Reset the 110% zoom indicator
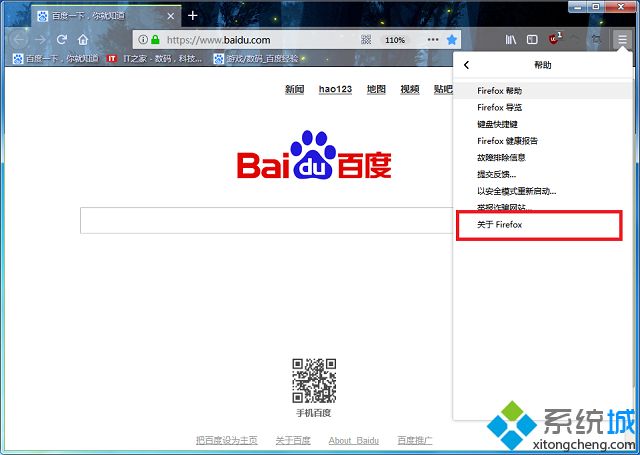 click(x=395, y=40)
